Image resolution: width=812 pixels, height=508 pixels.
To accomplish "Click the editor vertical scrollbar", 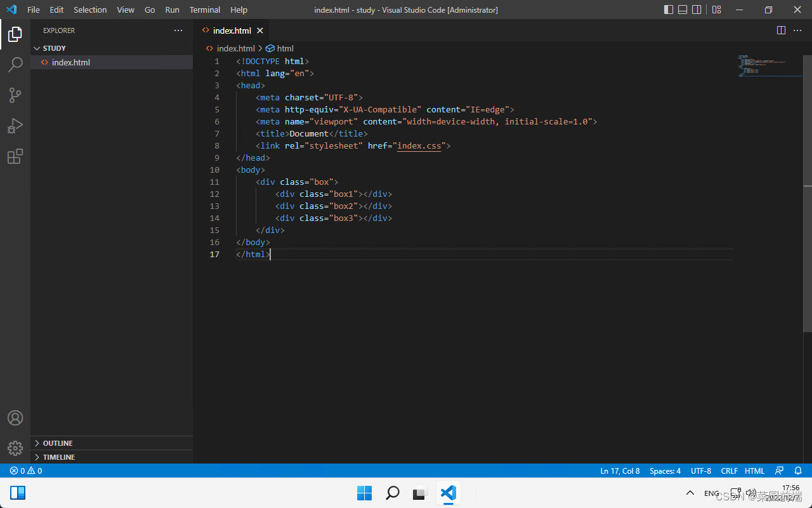I will point(808,194).
